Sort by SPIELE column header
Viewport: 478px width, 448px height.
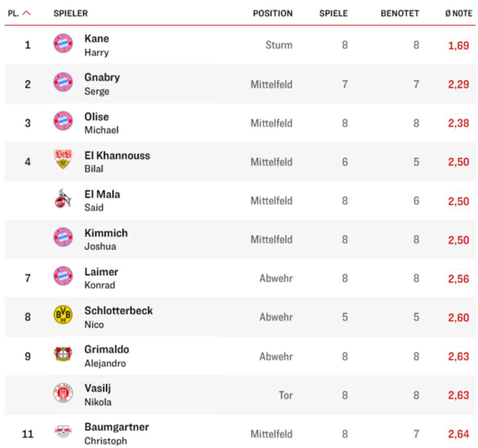point(333,13)
